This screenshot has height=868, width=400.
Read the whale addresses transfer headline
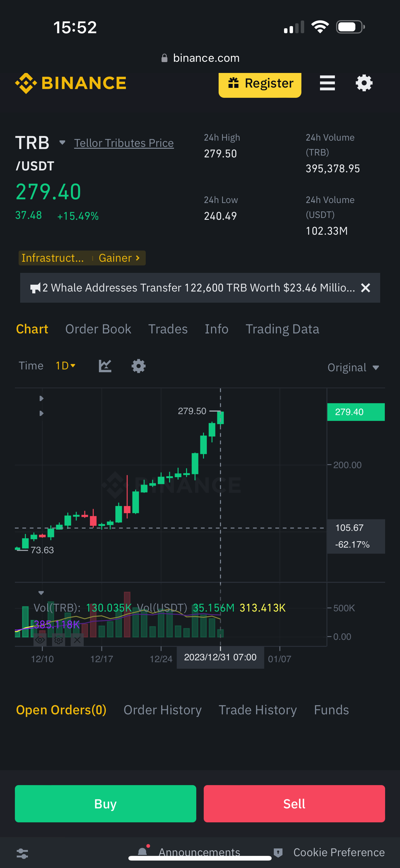pyautogui.click(x=199, y=288)
